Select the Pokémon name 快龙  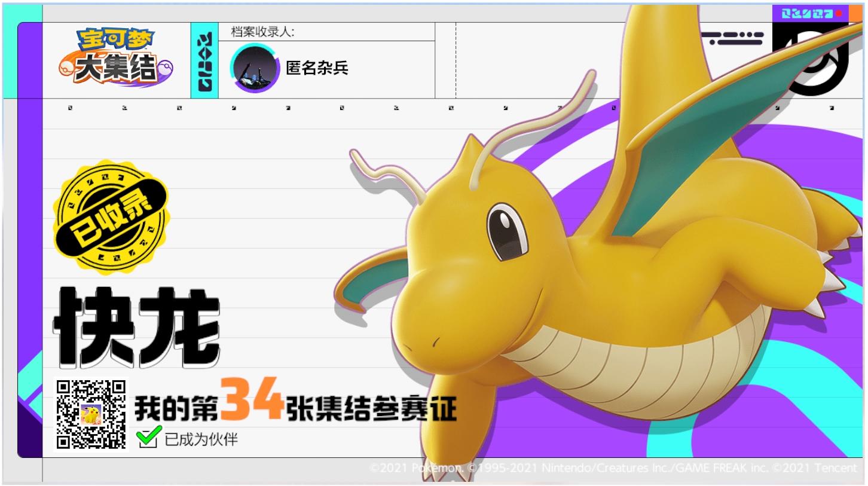point(137,326)
